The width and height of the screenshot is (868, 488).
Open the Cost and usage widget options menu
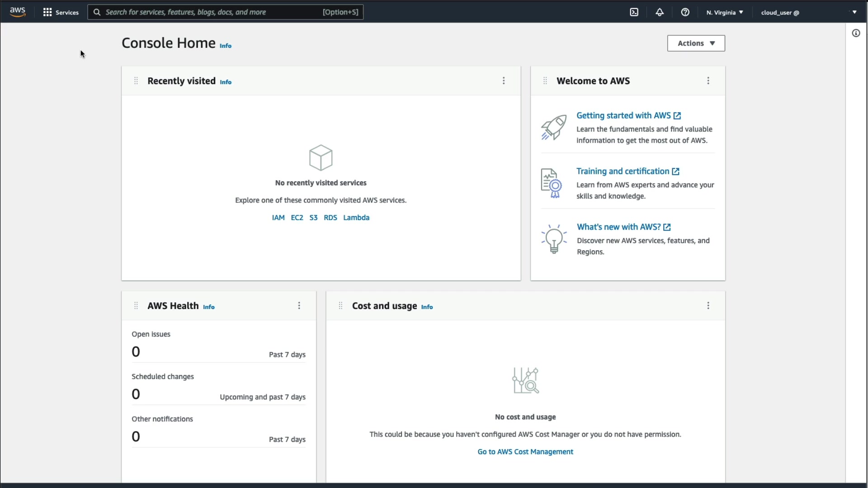click(x=708, y=305)
